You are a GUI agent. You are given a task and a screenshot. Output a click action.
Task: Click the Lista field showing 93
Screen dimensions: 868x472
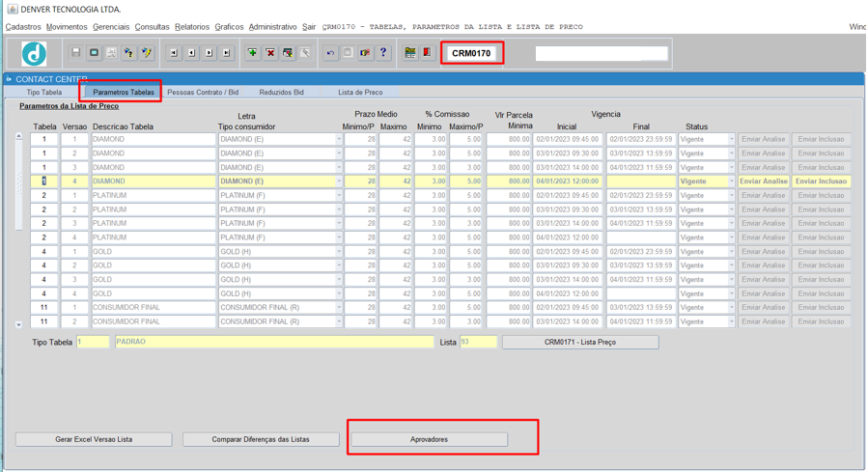click(x=478, y=342)
